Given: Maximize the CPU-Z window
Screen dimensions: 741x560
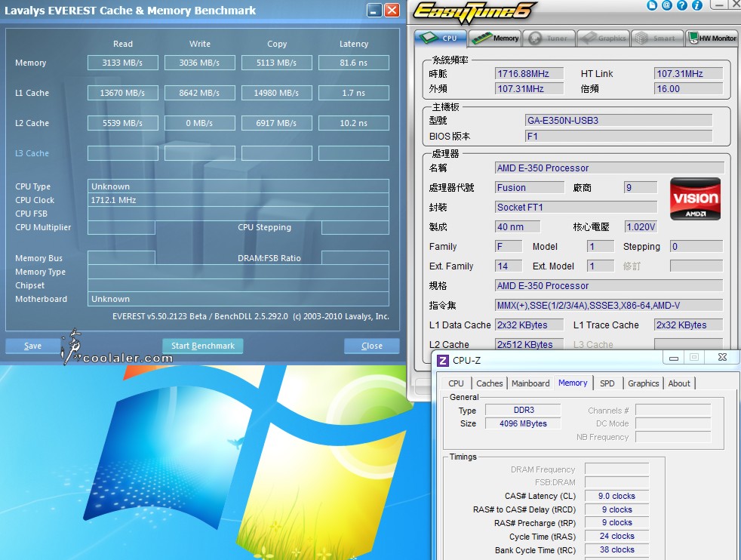Looking at the screenshot, I should coord(694,357).
